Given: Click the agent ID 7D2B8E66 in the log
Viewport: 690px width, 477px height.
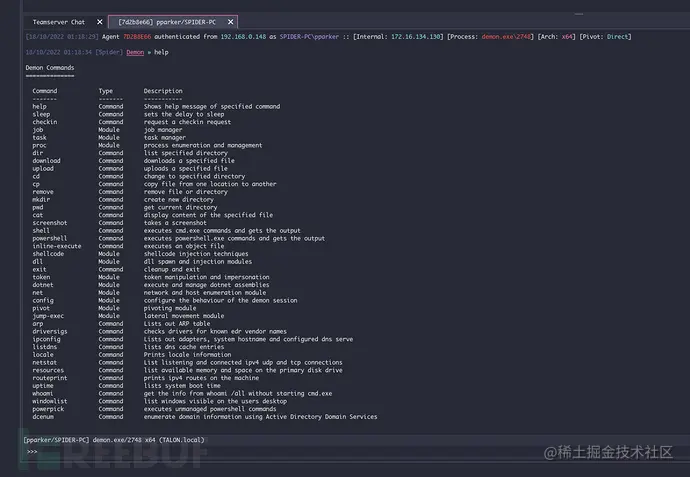Looking at the screenshot, I should click(x=137, y=37).
